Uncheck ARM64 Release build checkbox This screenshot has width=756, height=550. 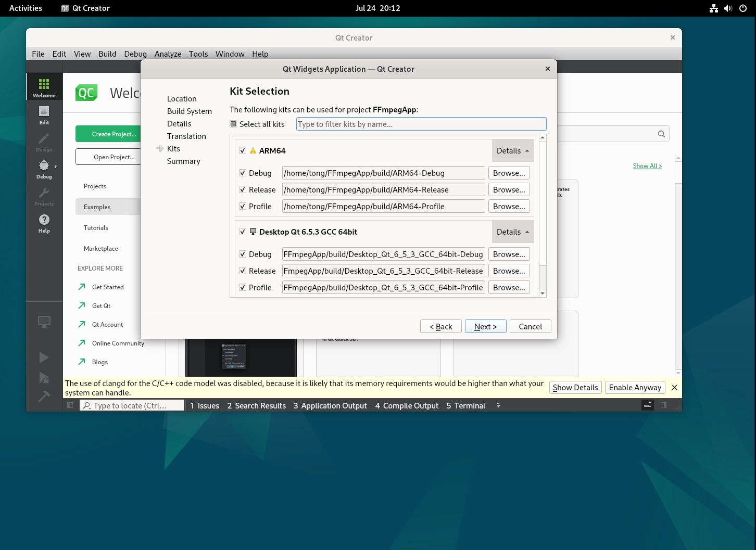coord(243,189)
